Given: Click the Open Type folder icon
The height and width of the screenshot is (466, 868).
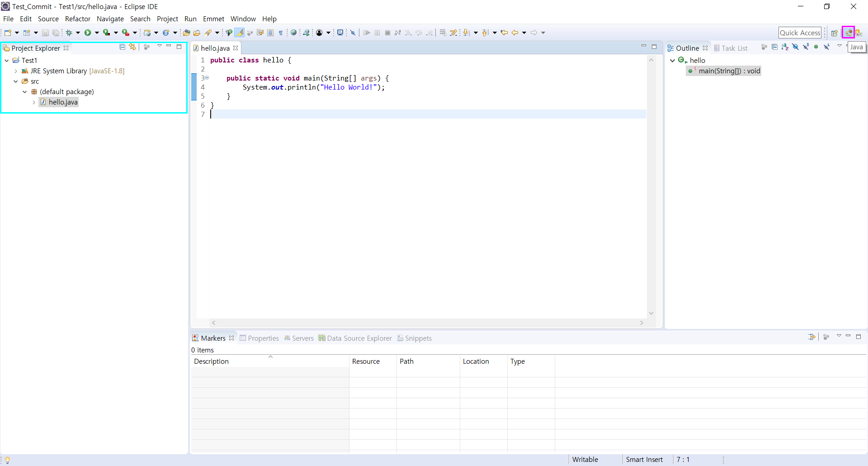Looking at the screenshot, I should point(186,33).
